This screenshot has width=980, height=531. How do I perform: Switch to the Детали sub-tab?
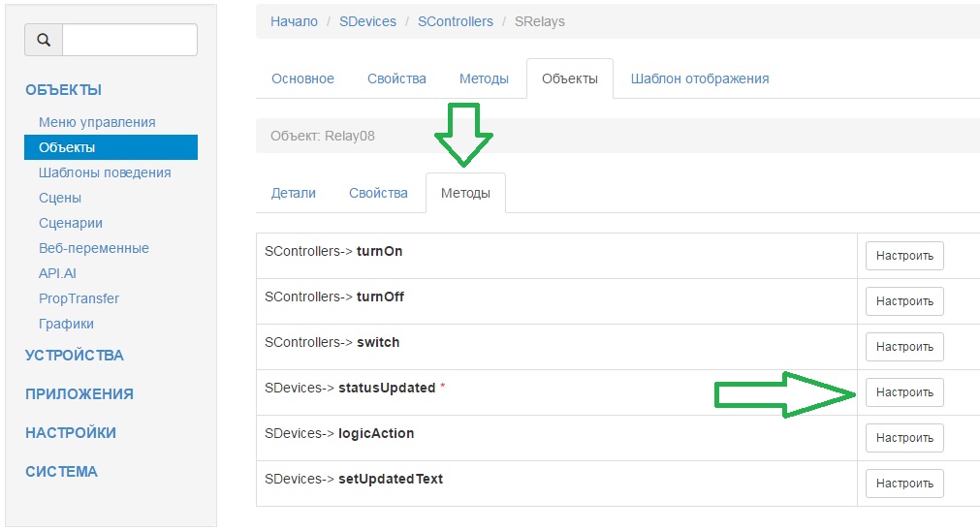point(294,193)
